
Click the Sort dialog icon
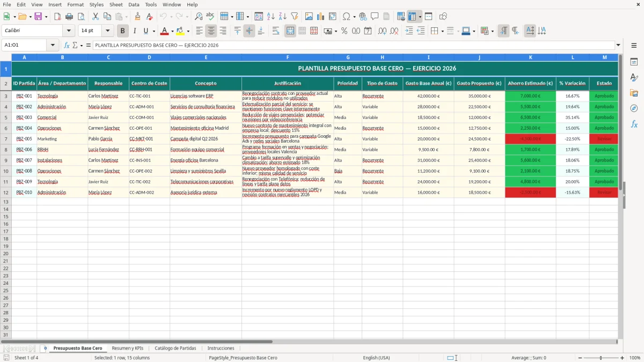[259, 17]
